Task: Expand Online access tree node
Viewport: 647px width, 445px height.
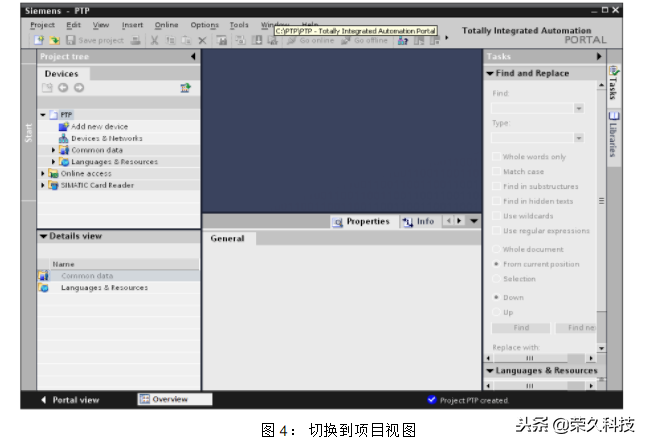Action: (x=43, y=173)
